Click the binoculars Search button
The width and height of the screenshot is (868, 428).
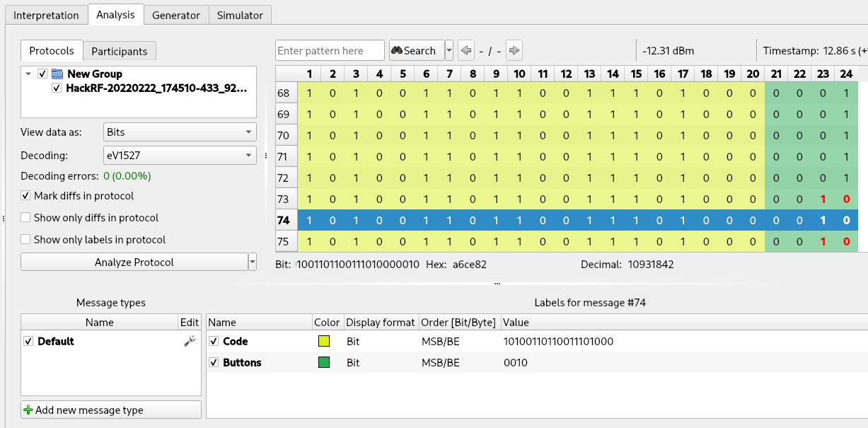[x=416, y=51]
